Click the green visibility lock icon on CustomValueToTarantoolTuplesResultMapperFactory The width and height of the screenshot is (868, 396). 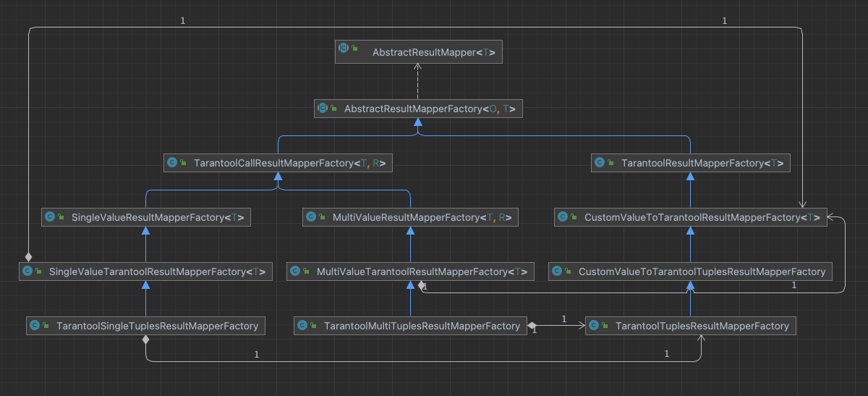coord(569,272)
